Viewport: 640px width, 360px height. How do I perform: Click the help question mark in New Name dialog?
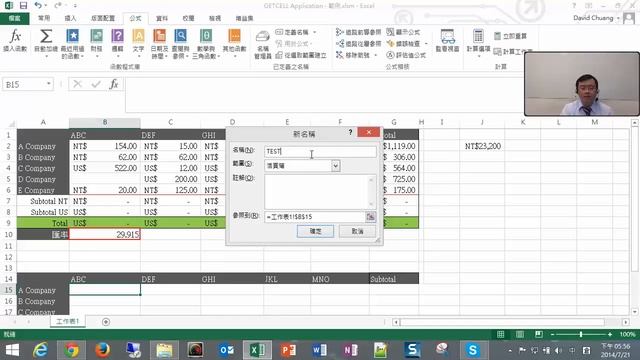point(350,132)
